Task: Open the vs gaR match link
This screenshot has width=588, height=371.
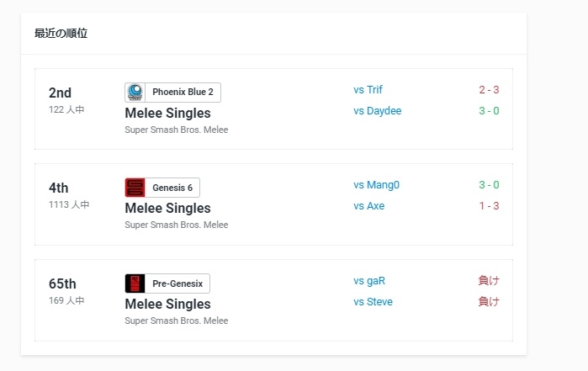Action: (369, 281)
